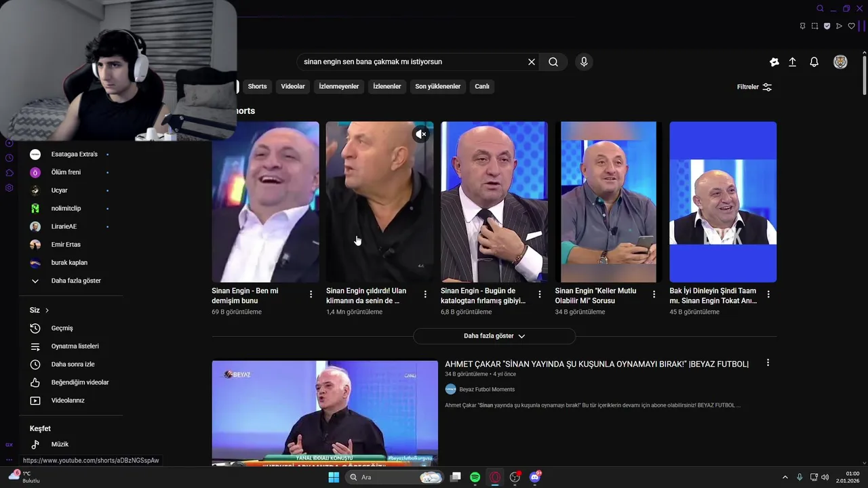This screenshot has width=868, height=488.
Task: Select the Canlı filter chip
Action: click(482, 86)
